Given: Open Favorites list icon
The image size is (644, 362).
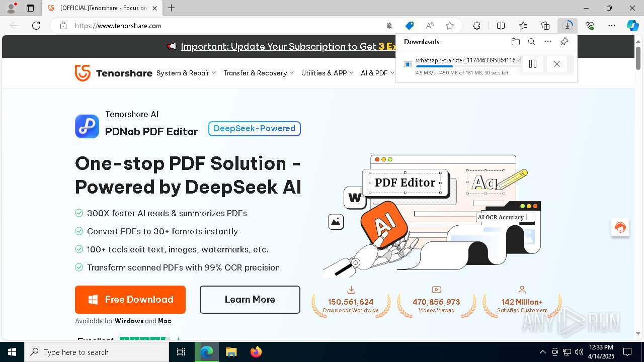Looking at the screenshot, I should (x=523, y=26).
